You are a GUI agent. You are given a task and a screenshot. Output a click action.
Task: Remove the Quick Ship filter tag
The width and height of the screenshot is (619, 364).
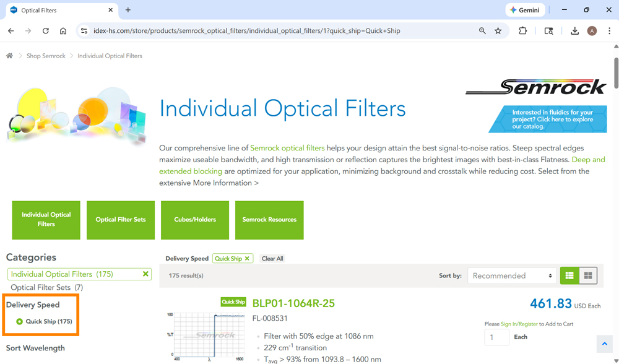click(x=247, y=259)
